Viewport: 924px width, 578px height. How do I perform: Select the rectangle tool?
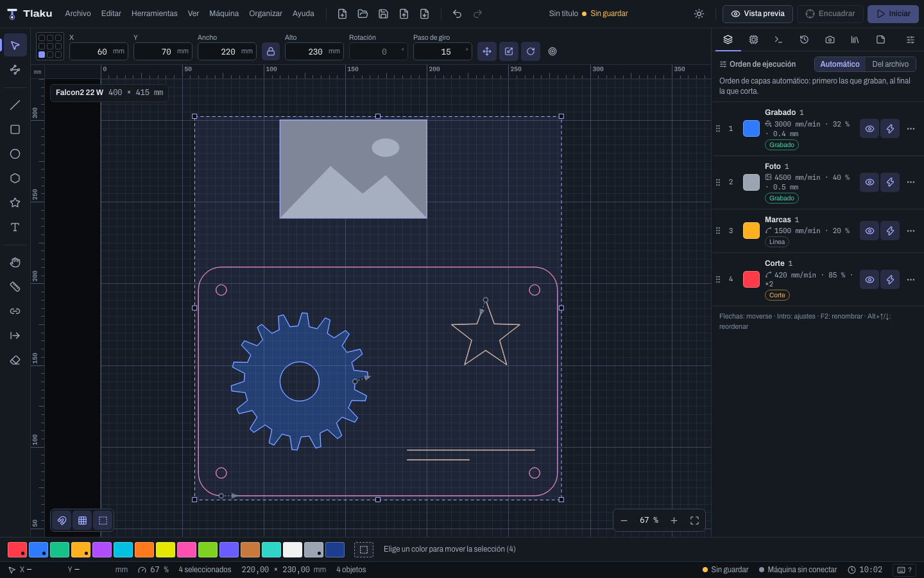pos(15,130)
